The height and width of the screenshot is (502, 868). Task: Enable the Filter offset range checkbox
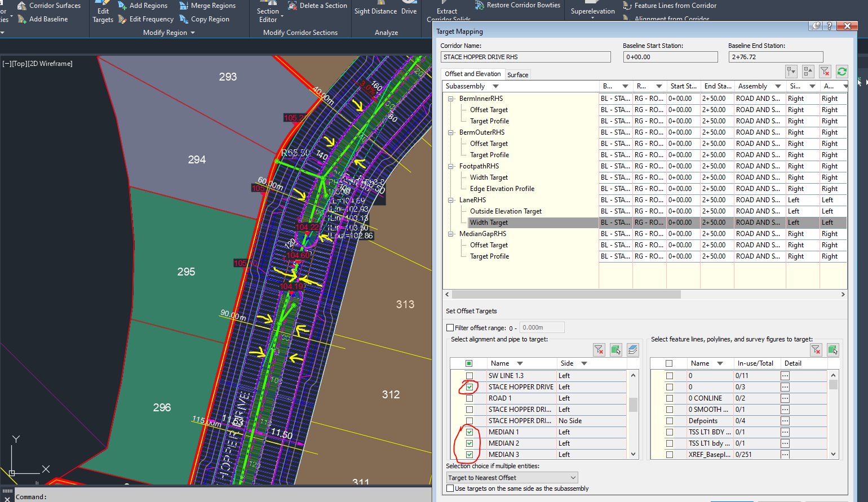point(450,327)
